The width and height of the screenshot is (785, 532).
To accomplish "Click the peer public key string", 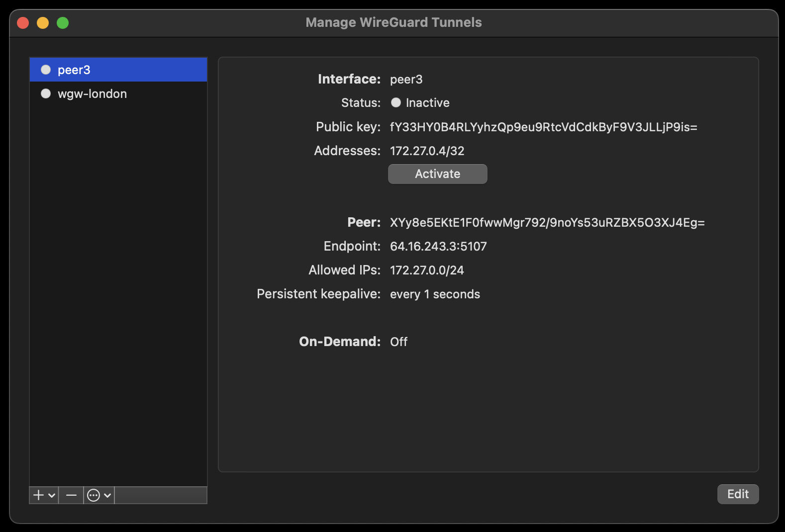I will pyautogui.click(x=547, y=222).
